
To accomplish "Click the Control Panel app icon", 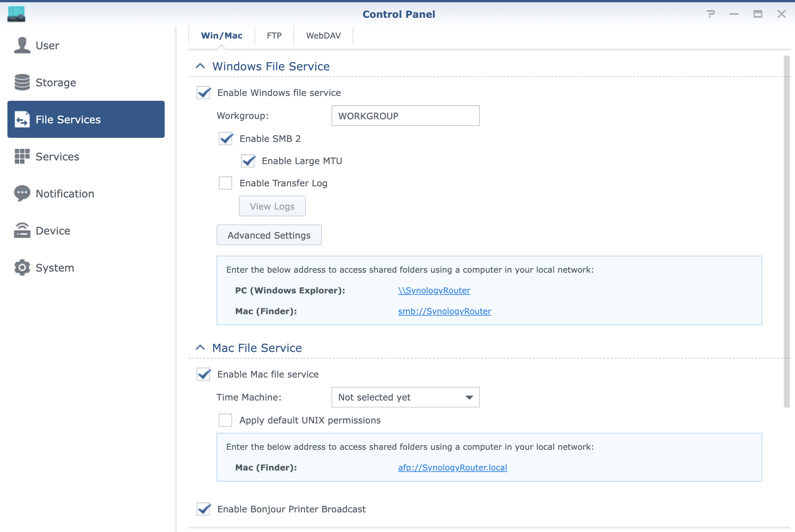I will click(x=16, y=14).
